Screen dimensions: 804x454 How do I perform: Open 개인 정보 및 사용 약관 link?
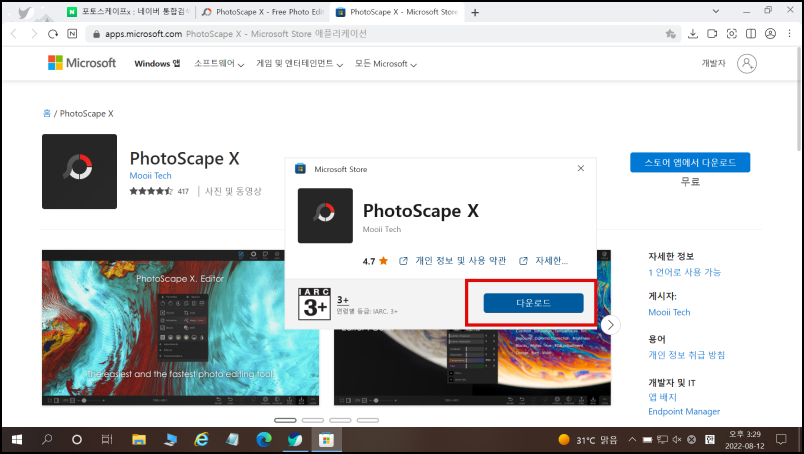pos(460,261)
